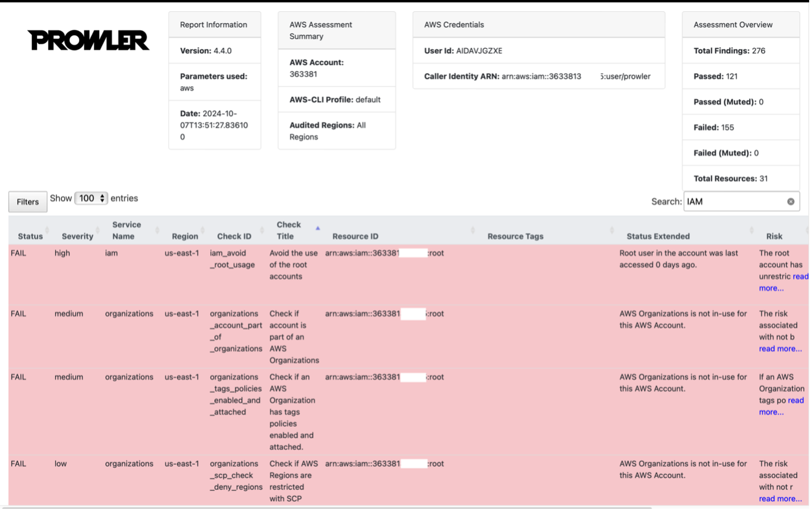Click the Assessment Overview card header
812x510 pixels.
tap(741, 25)
